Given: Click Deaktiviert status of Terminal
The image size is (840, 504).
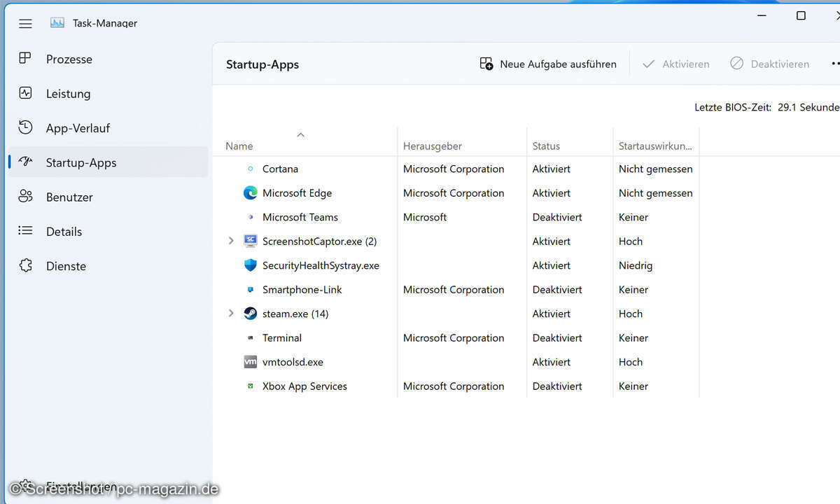Looking at the screenshot, I should click(557, 337).
